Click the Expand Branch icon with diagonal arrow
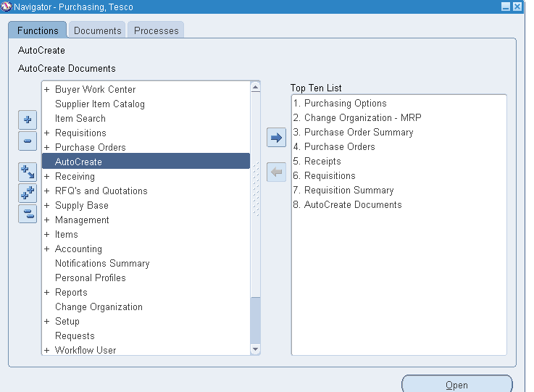534x392 pixels. [x=28, y=172]
